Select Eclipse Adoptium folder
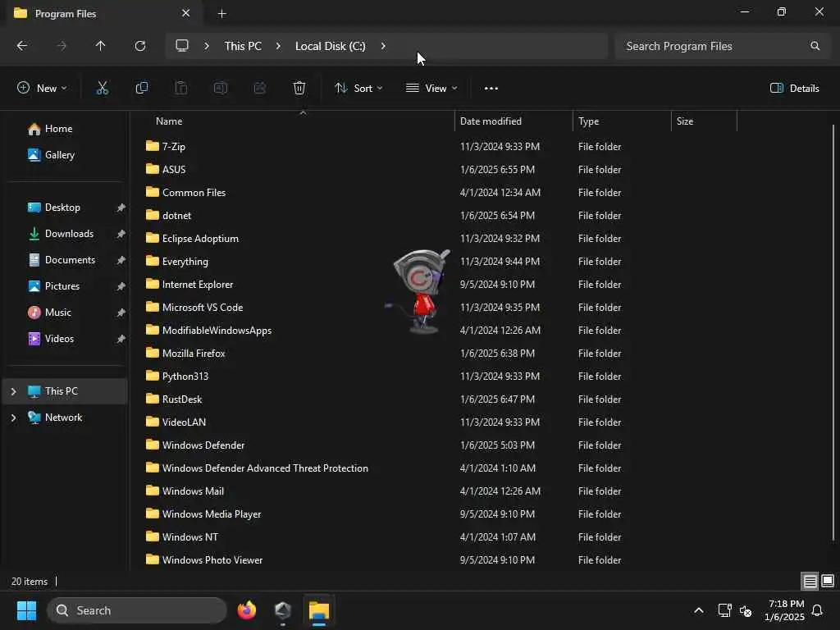Screen dimensions: 840x630 200,239
